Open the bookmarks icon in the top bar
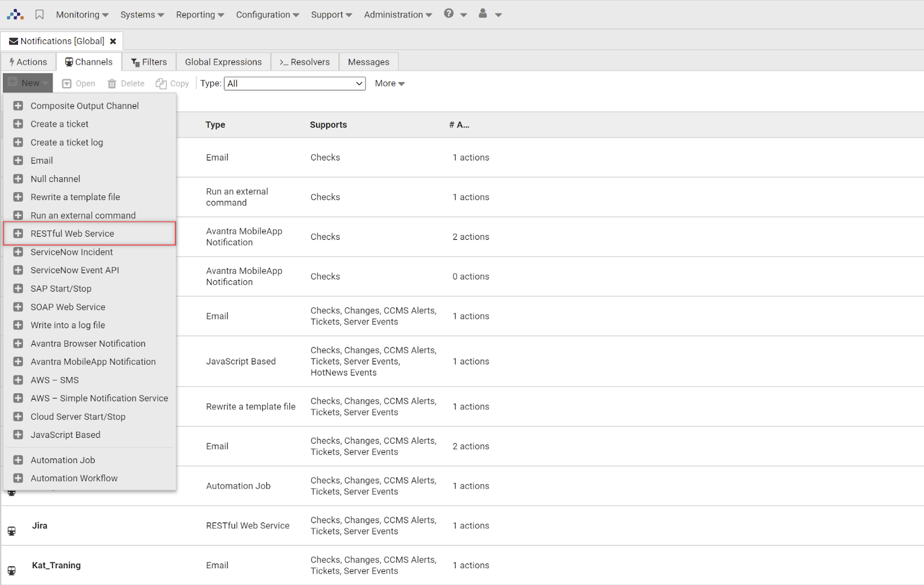924x585 pixels. pyautogui.click(x=39, y=14)
